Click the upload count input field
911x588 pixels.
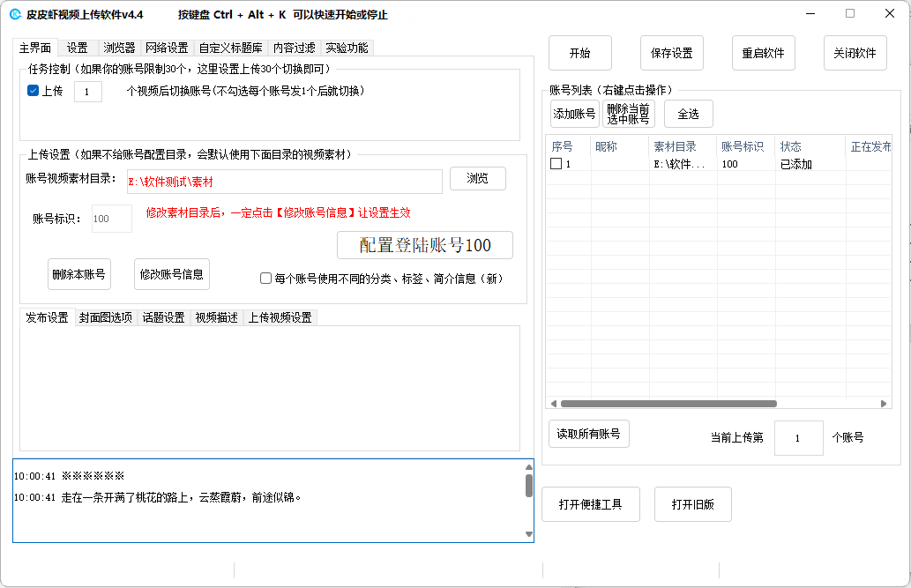click(87, 92)
